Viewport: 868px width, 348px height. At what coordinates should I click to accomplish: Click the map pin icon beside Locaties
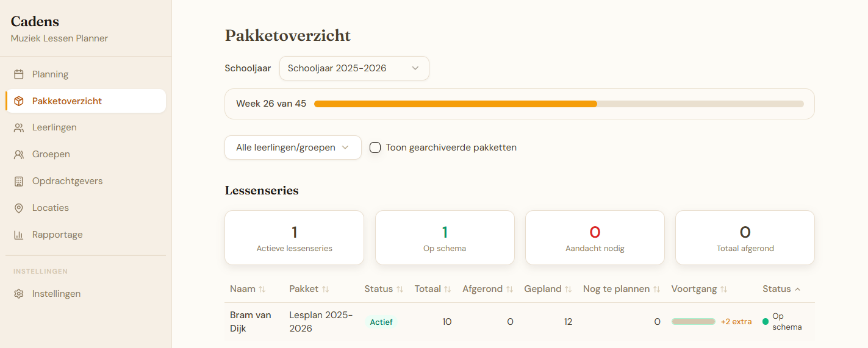[x=19, y=208]
